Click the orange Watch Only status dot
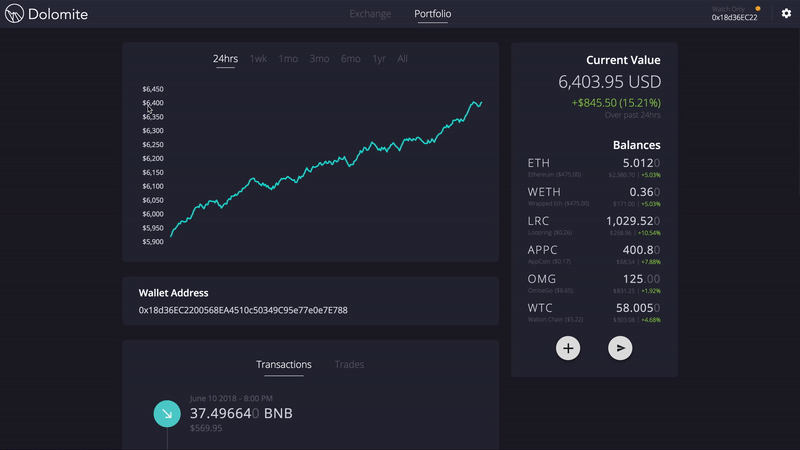800x450 pixels. (758, 8)
